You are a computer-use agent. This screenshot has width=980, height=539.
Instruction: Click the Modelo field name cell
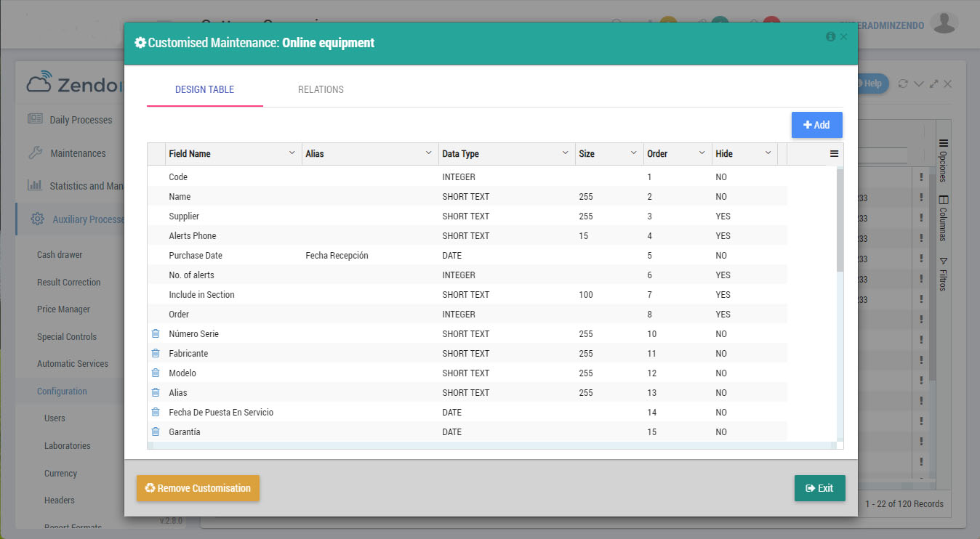point(182,373)
